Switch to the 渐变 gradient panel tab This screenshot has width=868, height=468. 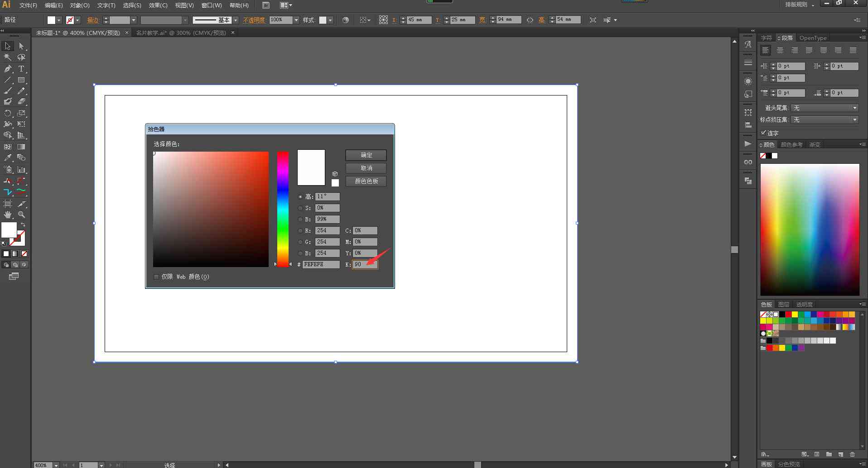[815, 145]
